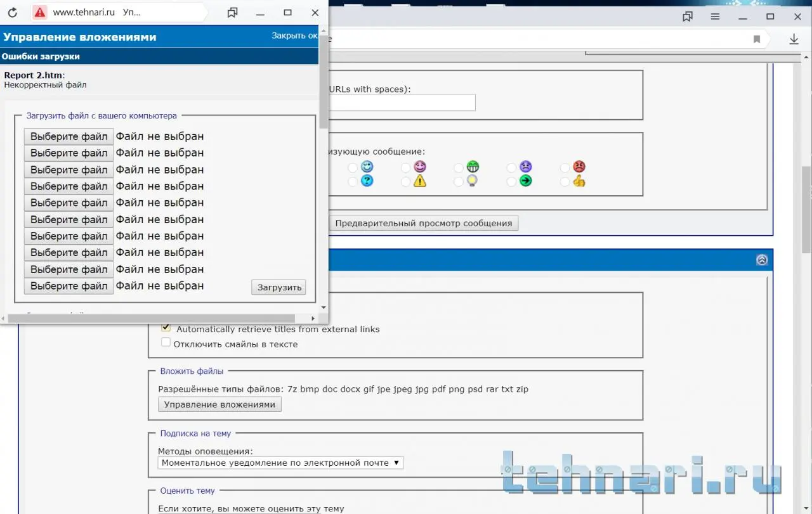Click the www.tehnari.ru address in the popup
Screen dimensions: 812x514
point(84,12)
